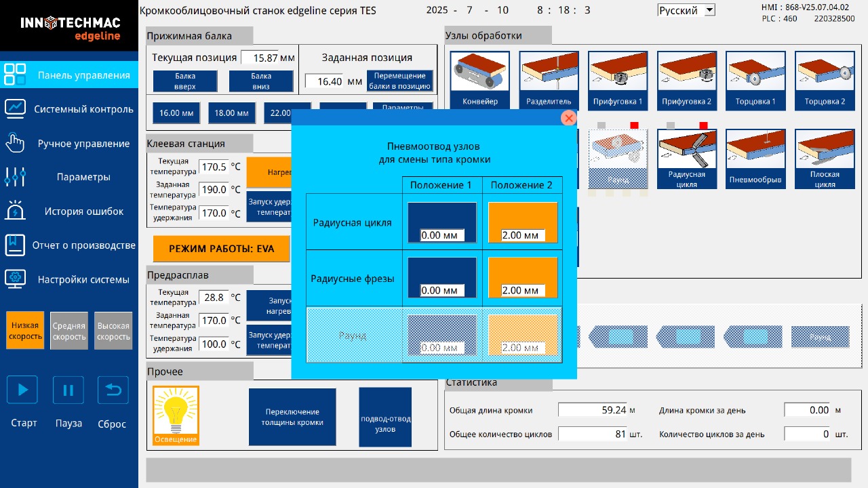This screenshot has height=488, width=868.
Task: Click the Заданная позиция value field
Action: 324,81
